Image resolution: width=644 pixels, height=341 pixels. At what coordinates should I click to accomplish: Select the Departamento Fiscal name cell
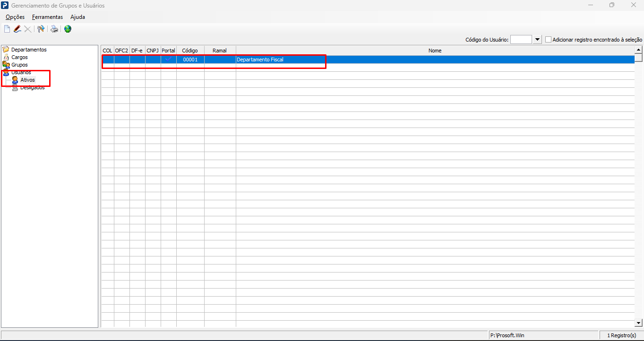coord(435,60)
